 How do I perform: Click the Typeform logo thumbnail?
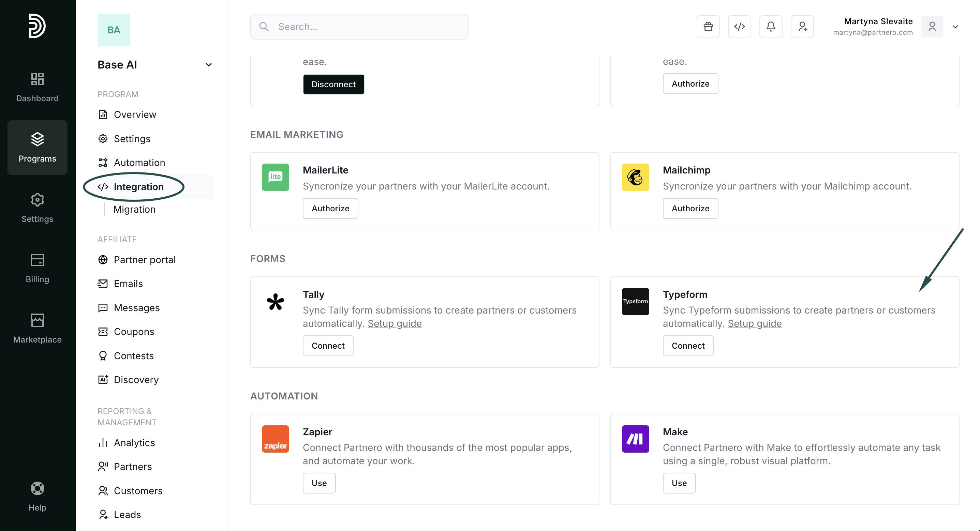pos(635,301)
